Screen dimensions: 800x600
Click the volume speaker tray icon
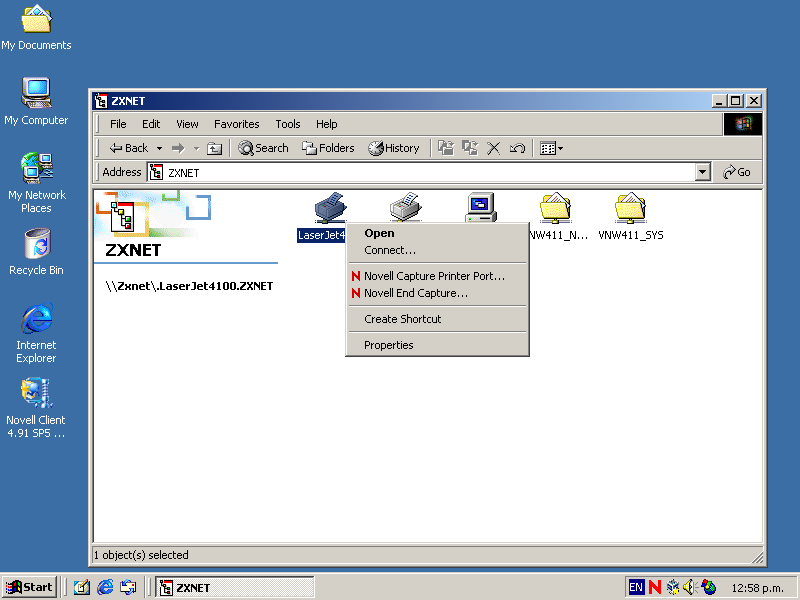coord(689,588)
